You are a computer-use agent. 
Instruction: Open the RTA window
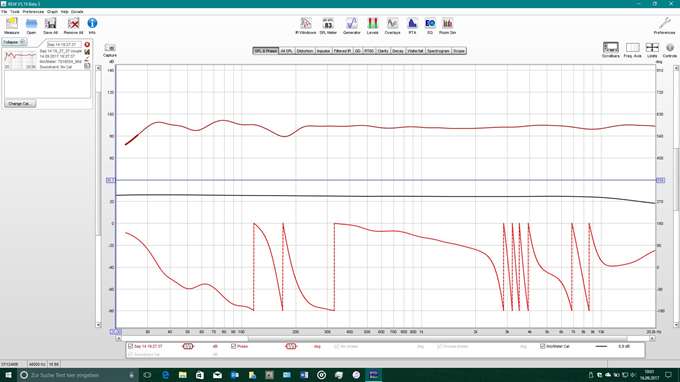click(x=412, y=26)
